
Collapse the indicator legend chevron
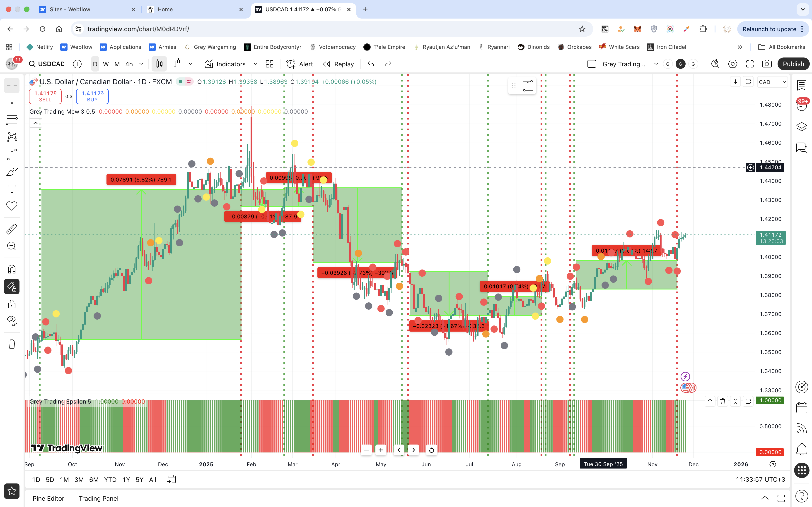[35, 123]
